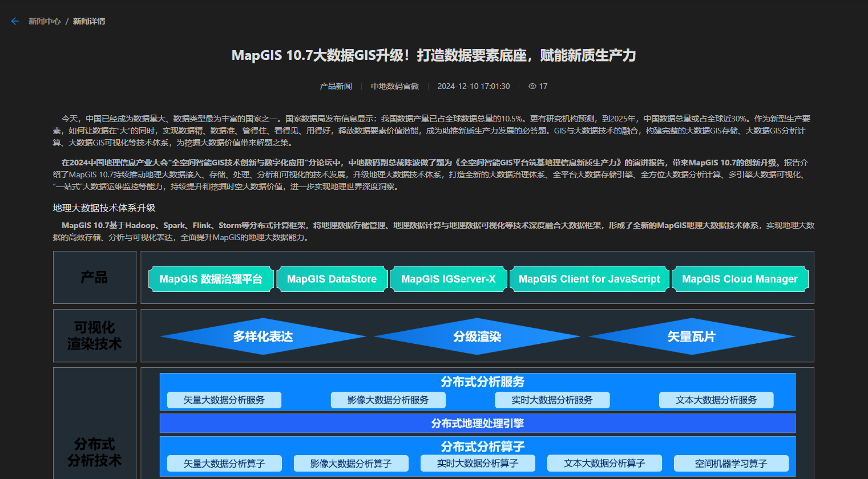Click the view count number 17
The height and width of the screenshot is (479, 868).
click(x=543, y=86)
